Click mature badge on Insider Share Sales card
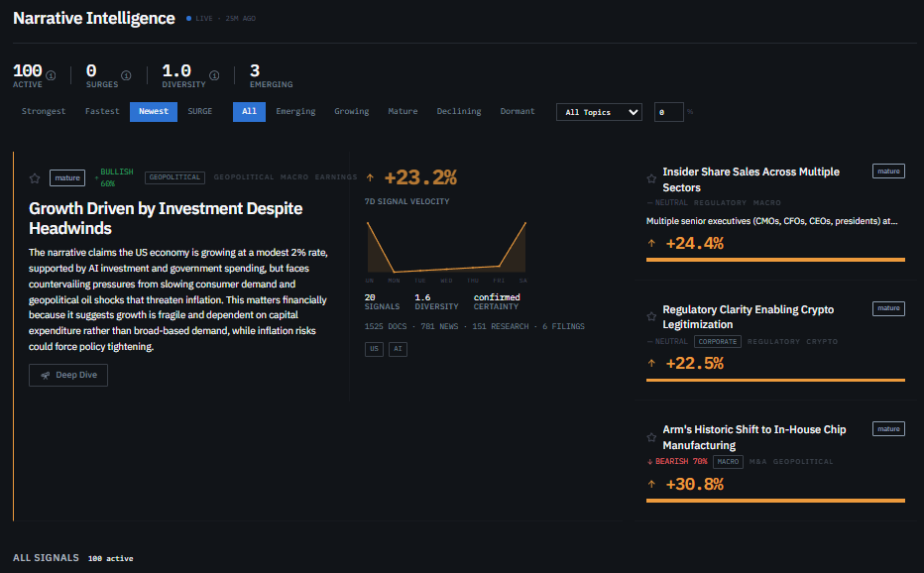 pos(888,172)
